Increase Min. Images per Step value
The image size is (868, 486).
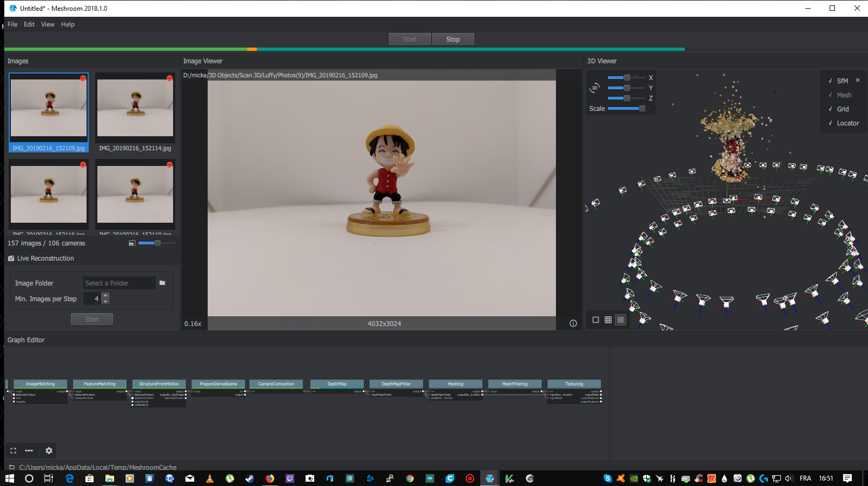tap(105, 296)
